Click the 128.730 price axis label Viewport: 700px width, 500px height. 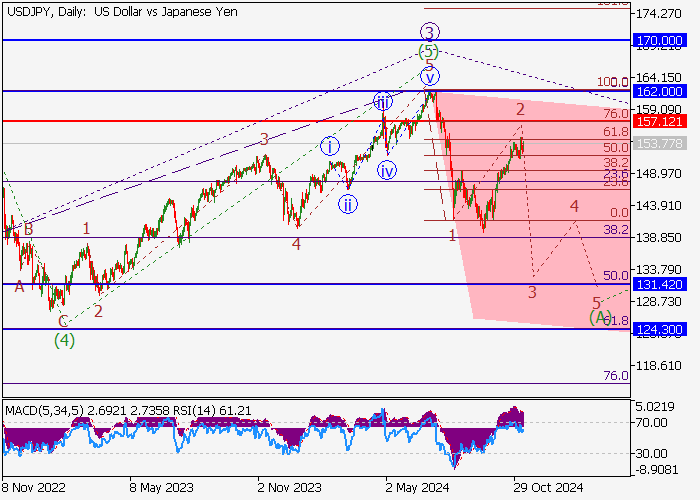[x=659, y=302]
